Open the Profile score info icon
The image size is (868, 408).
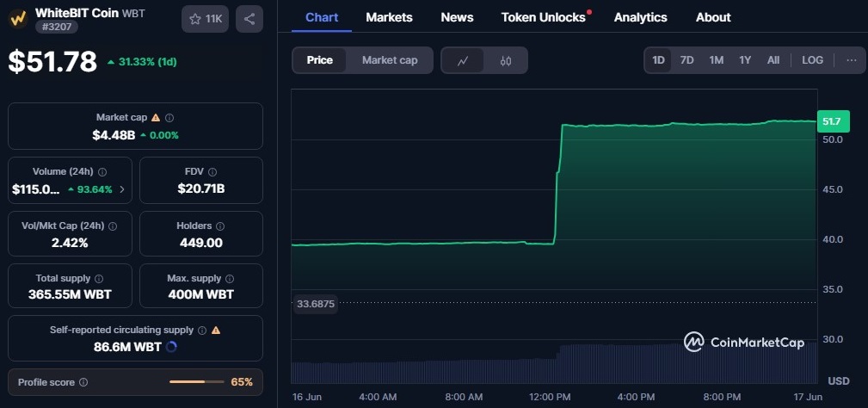(83, 382)
